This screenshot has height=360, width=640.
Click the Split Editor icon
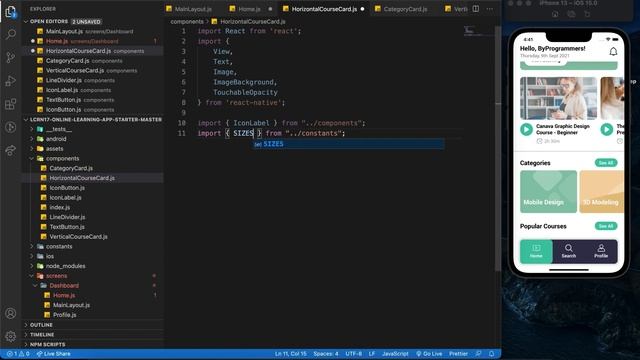tap(476, 9)
